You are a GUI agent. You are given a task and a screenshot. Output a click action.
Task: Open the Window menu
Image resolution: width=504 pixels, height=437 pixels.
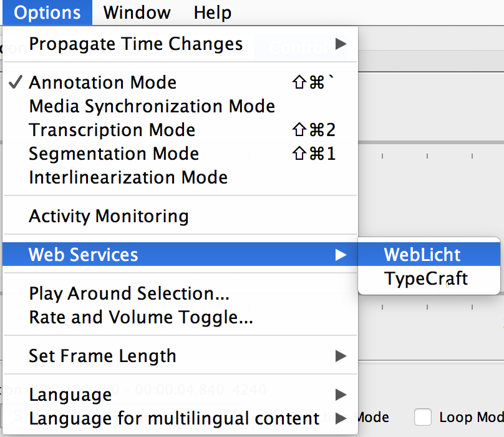(137, 12)
